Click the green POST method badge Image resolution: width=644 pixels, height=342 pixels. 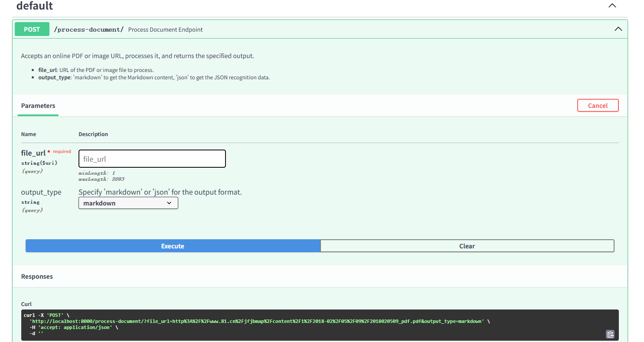coord(32,29)
